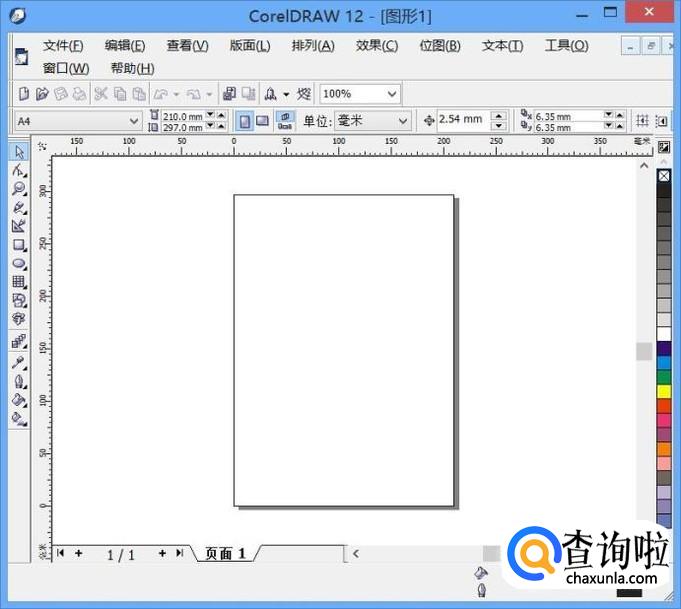Select the Shape tool in toolbox
Image resolution: width=681 pixels, height=609 pixels.
(x=19, y=171)
